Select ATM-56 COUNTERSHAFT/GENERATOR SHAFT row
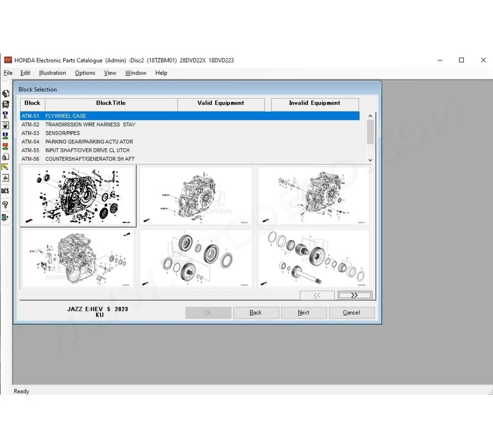The width and height of the screenshot is (493, 448). point(190,159)
